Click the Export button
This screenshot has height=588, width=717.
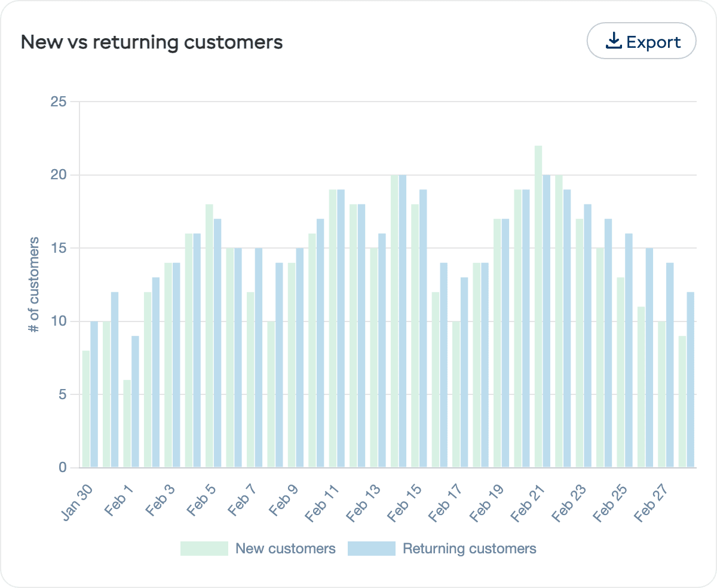[641, 41]
